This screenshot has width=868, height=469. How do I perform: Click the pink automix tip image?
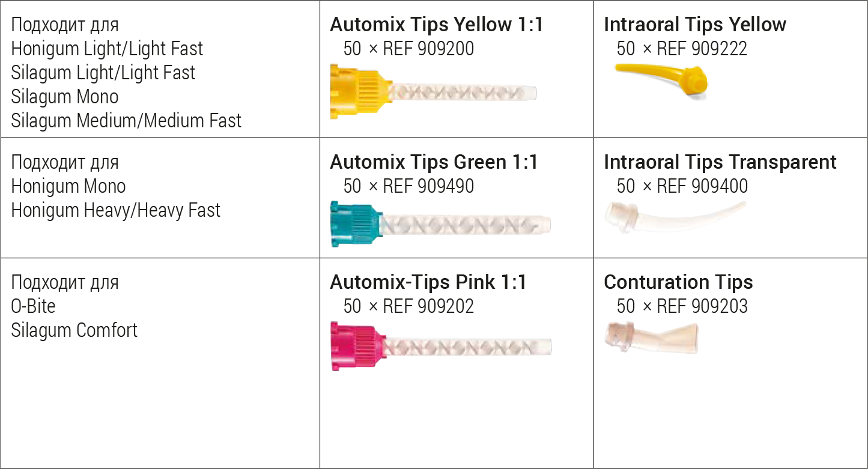[440, 346]
